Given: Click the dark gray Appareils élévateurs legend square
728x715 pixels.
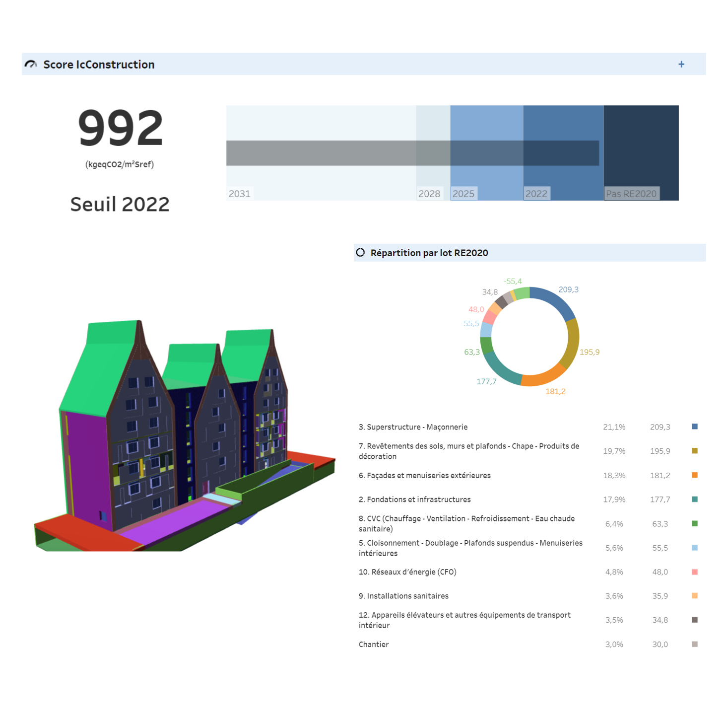Looking at the screenshot, I should (694, 620).
